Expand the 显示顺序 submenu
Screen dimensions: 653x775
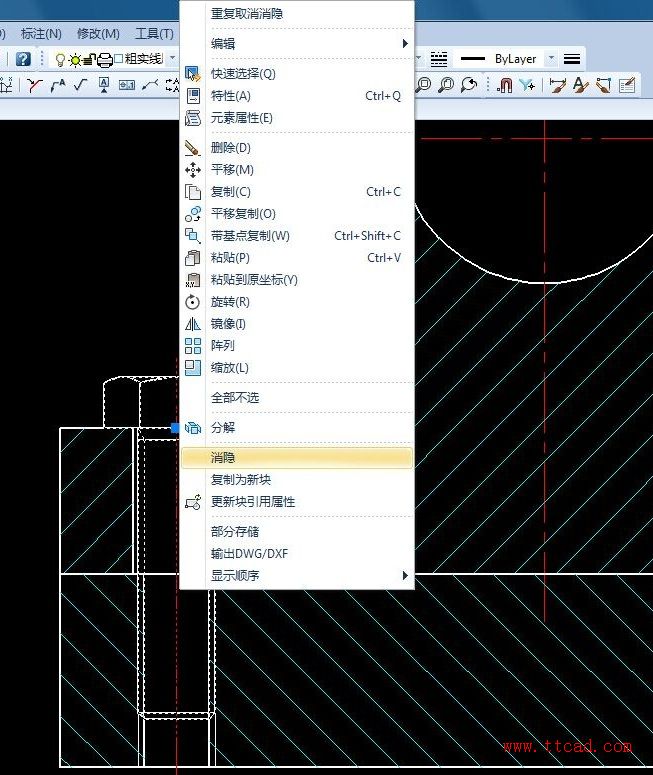tap(297, 576)
